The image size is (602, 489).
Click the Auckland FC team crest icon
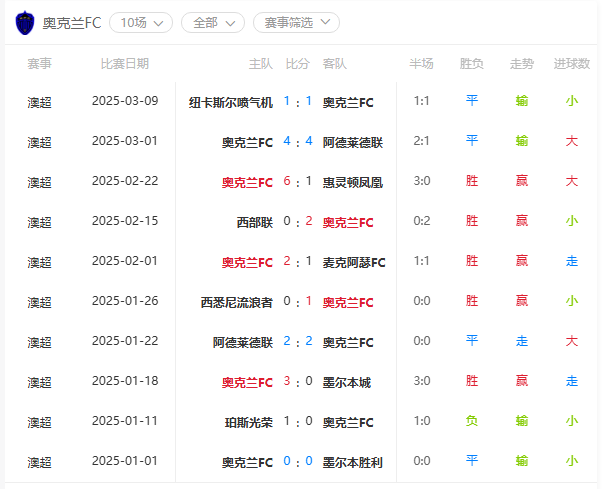(25, 23)
